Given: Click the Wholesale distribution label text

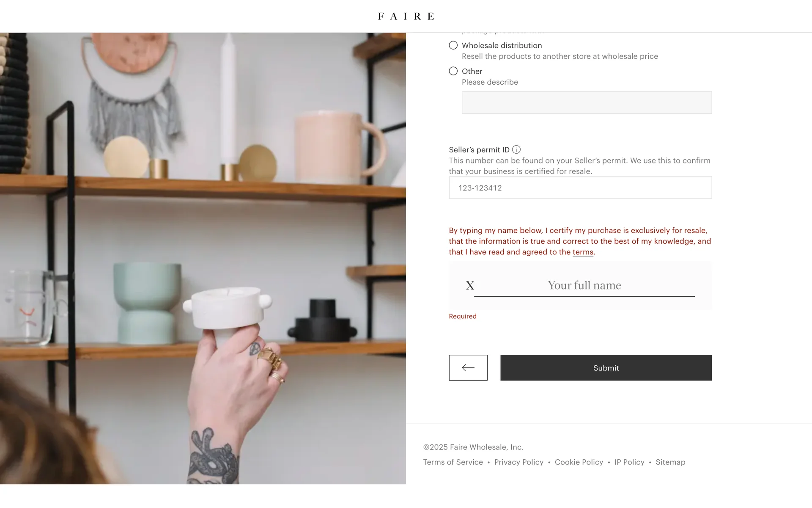Looking at the screenshot, I should (x=502, y=45).
